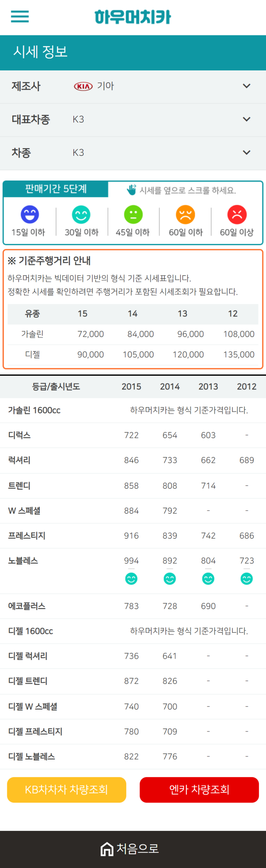Select the orange 60일 이하 sad face

pos(185,214)
